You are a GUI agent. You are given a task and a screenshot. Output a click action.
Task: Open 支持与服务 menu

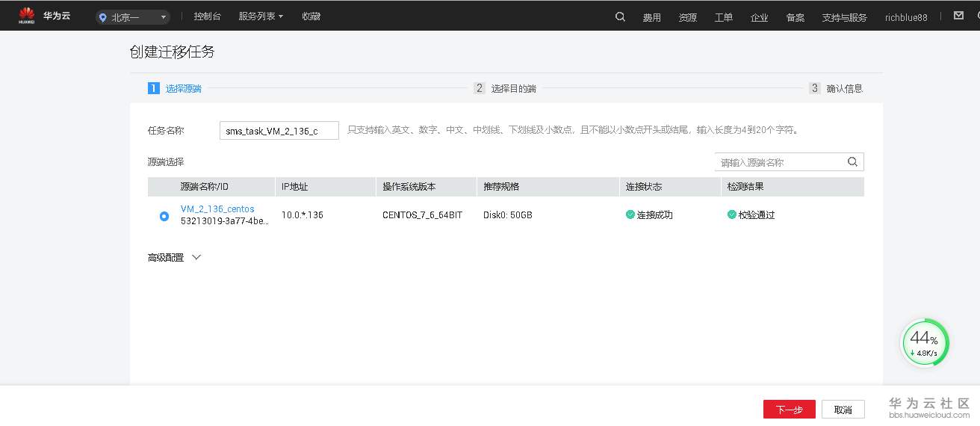(845, 17)
